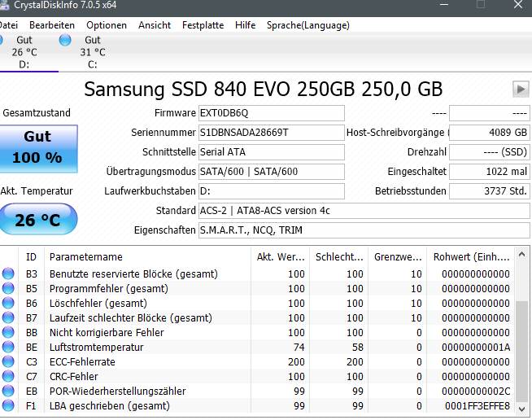
Task: Click the next disk arrow button
Action: click(x=521, y=90)
